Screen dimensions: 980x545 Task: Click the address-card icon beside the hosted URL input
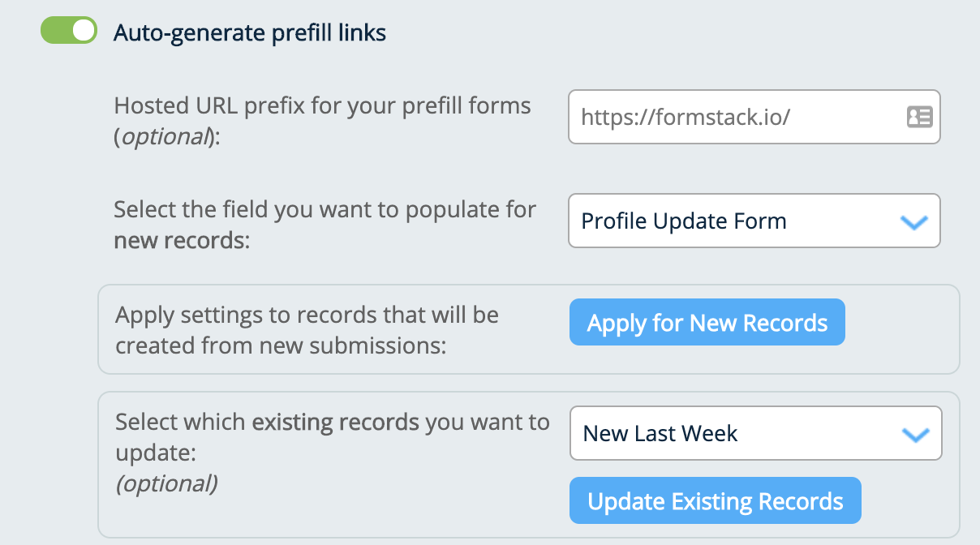pyautogui.click(x=919, y=117)
